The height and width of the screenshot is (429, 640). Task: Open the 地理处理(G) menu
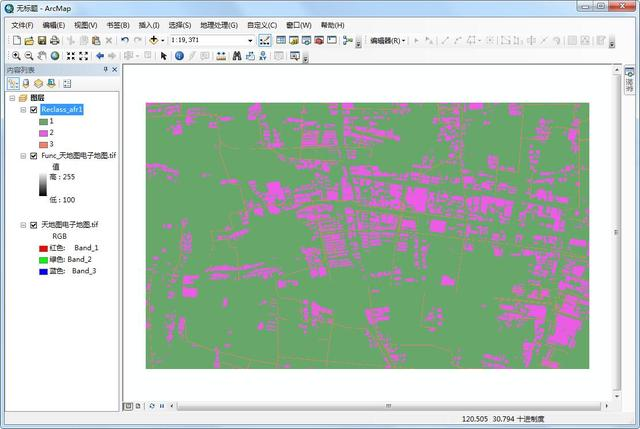[x=219, y=25]
